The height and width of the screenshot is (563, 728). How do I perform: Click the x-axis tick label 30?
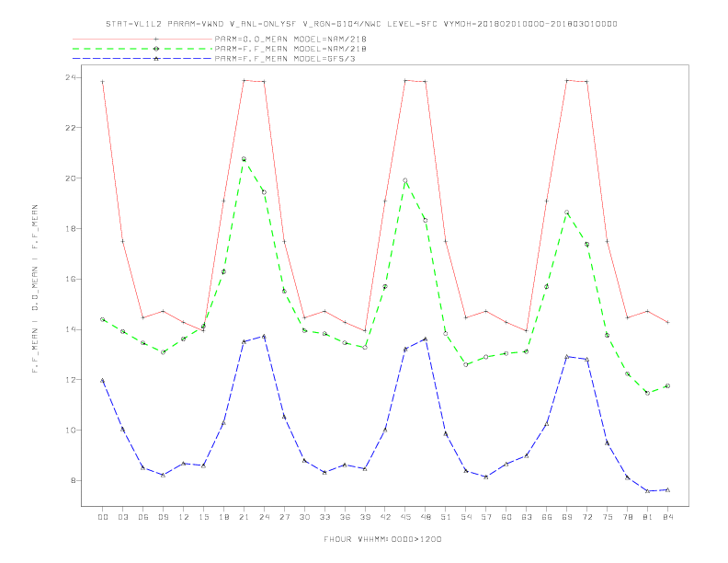[x=304, y=517]
